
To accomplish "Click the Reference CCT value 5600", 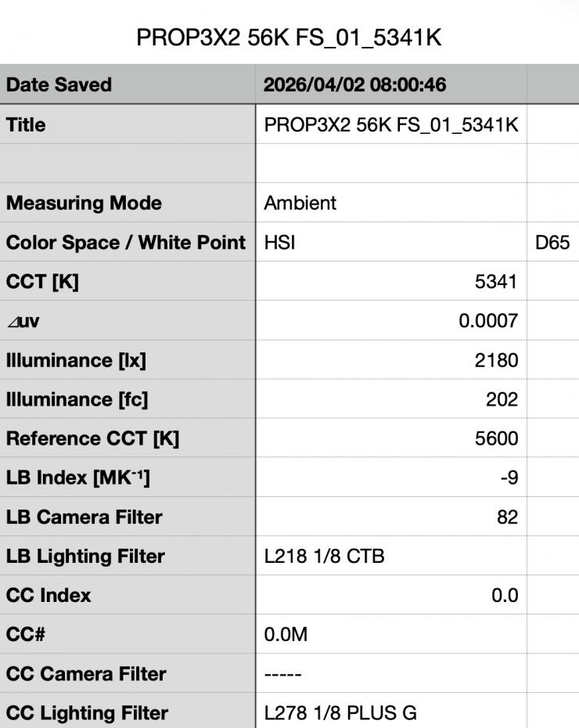I will [497, 439].
